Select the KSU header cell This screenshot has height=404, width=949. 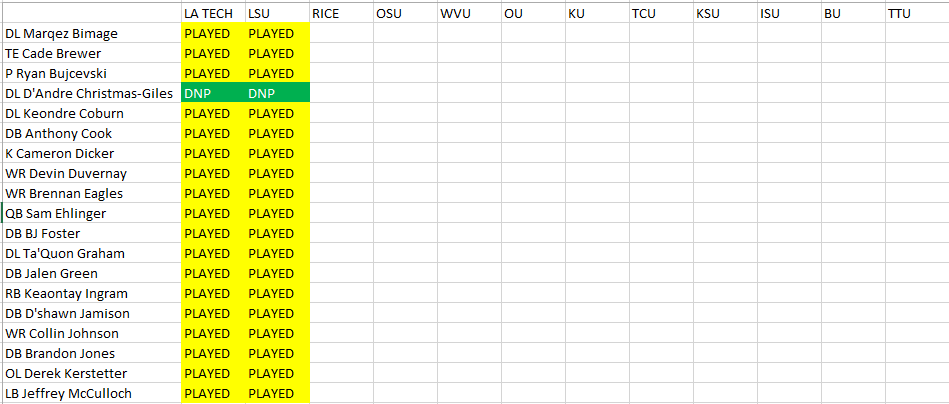pos(725,13)
